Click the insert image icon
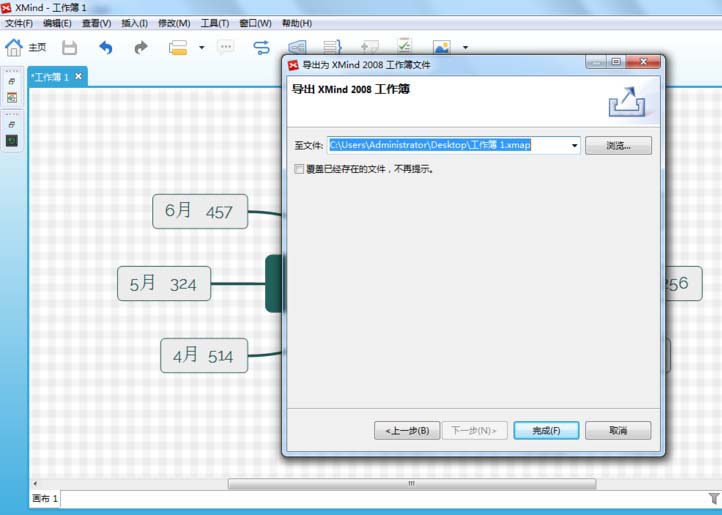 tap(441, 47)
